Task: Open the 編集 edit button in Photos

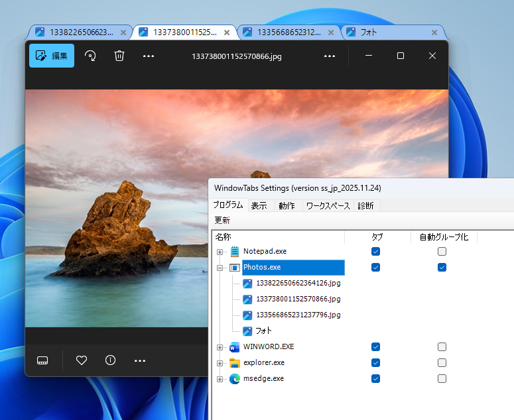Action: (x=52, y=56)
